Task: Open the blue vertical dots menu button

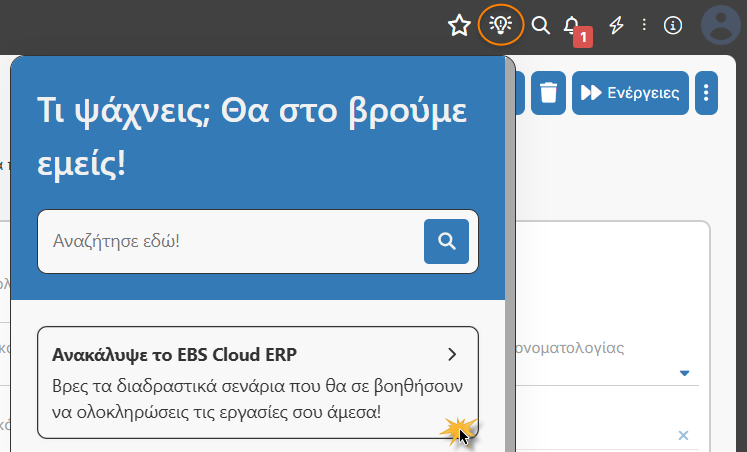Action: click(x=706, y=93)
